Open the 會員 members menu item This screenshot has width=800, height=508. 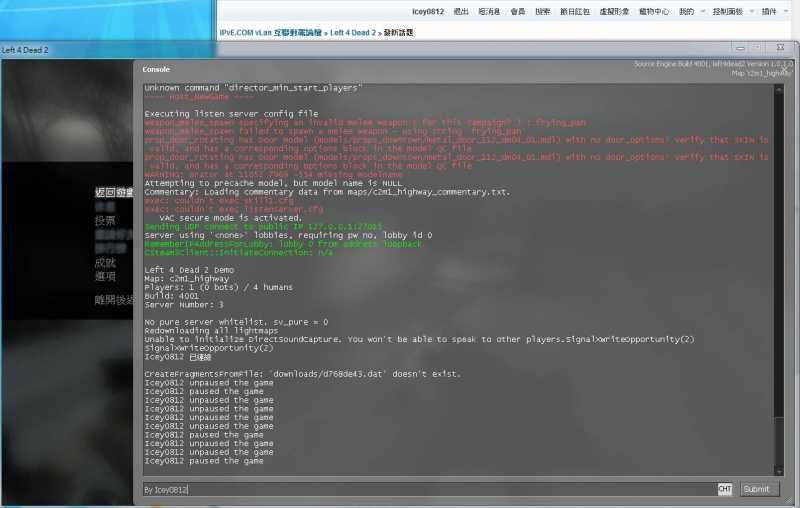tap(517, 12)
